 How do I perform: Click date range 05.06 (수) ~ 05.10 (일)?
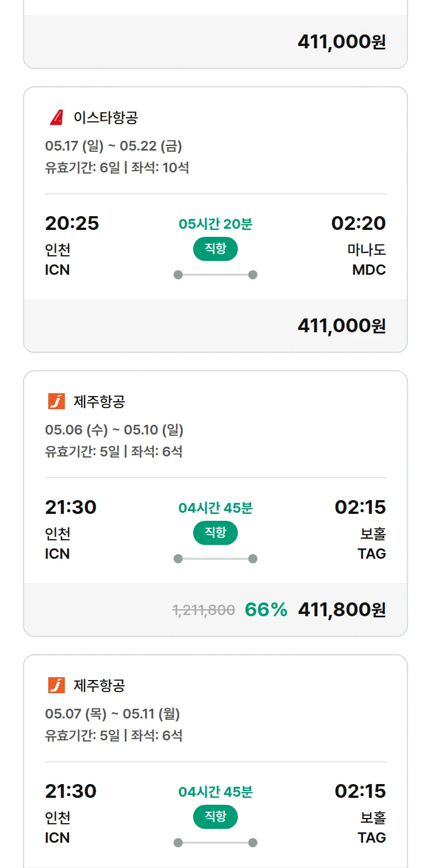tap(114, 430)
